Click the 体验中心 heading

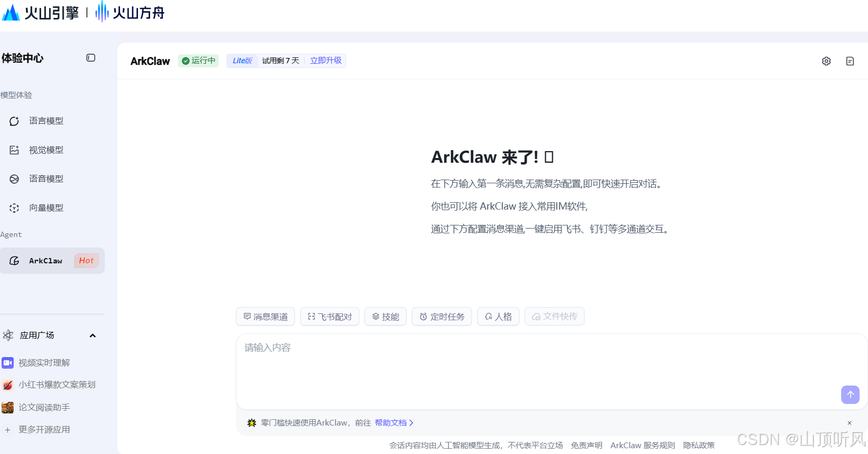(22, 58)
